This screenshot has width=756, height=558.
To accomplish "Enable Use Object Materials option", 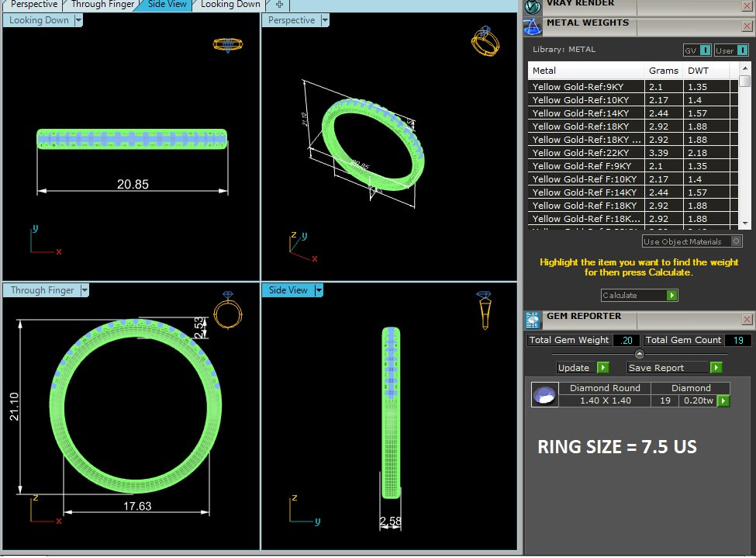I will tap(736, 241).
